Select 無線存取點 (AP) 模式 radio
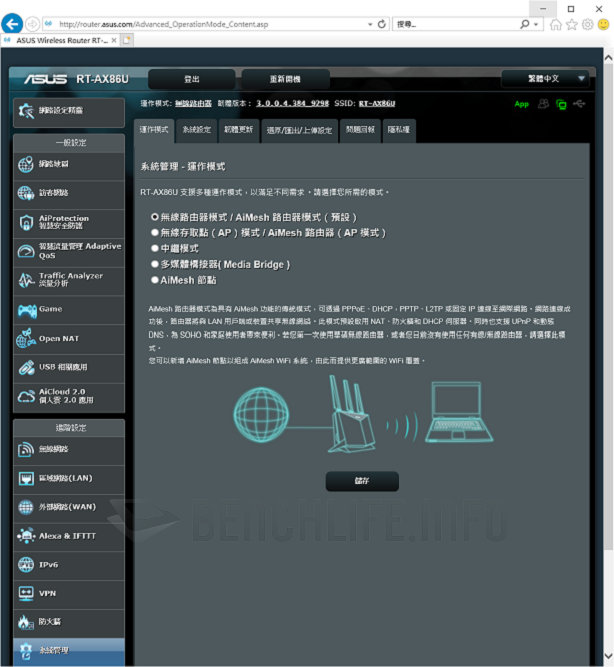This screenshot has height=667, width=614. pyautogui.click(x=155, y=233)
